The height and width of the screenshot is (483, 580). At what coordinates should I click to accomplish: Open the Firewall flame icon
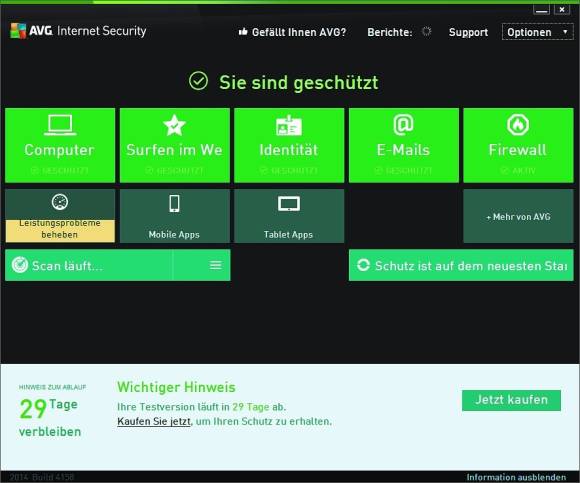[518, 125]
